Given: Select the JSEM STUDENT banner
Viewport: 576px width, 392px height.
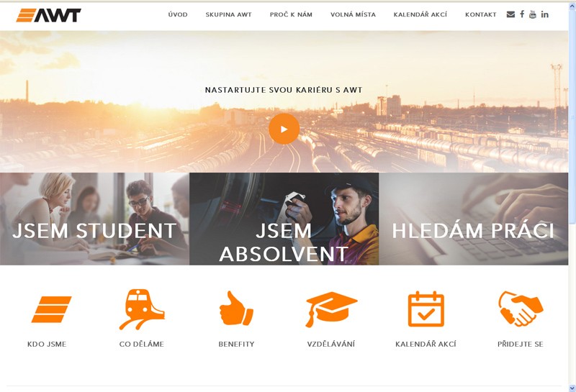Looking at the screenshot, I should (94, 219).
